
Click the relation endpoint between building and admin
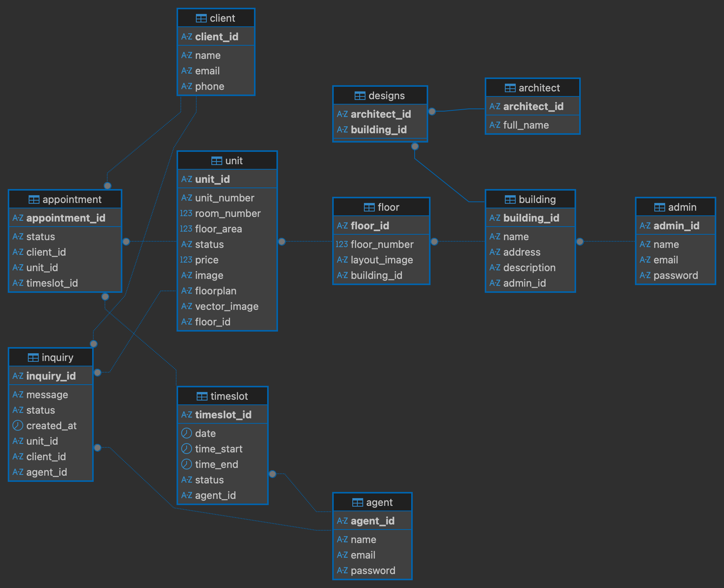(x=580, y=242)
